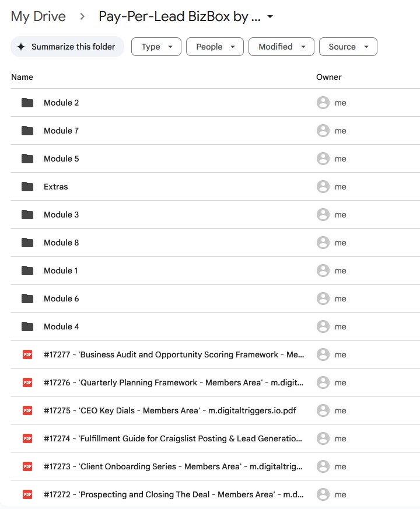Open the Module 2 folder icon
Image resolution: width=420 pixels, height=509 pixels.
(x=27, y=103)
